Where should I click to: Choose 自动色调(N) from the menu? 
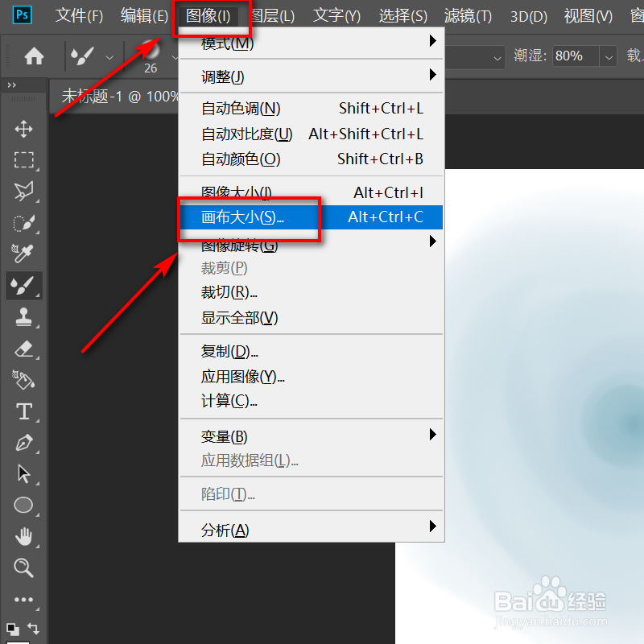(x=312, y=109)
